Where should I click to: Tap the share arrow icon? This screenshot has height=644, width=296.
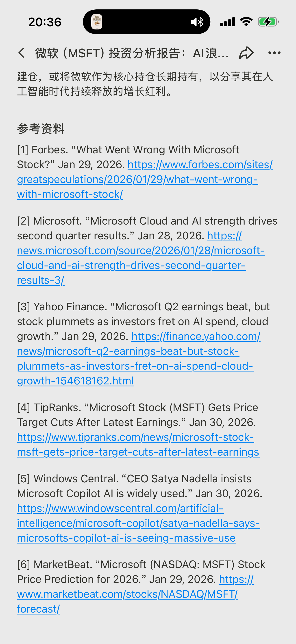pyautogui.click(x=246, y=53)
